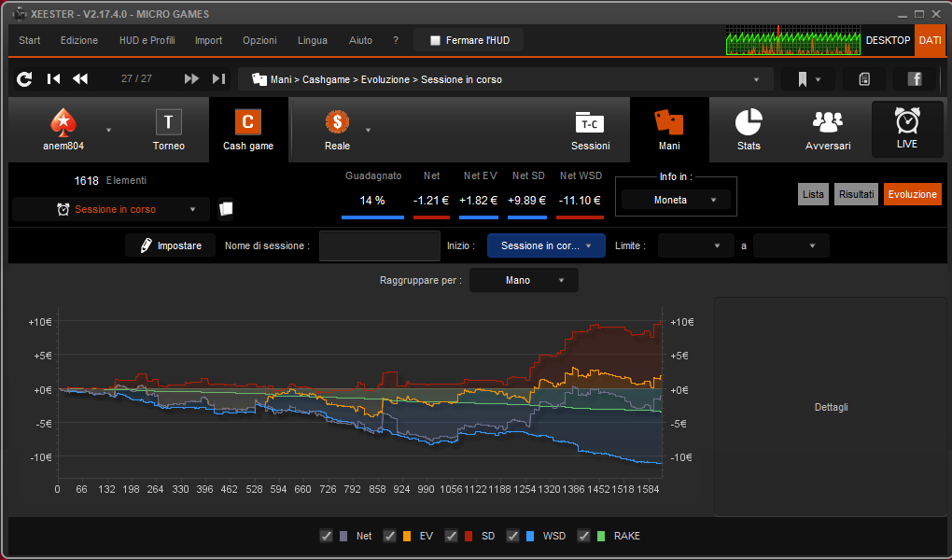Image resolution: width=952 pixels, height=560 pixels.
Task: Open the HUD e Profili menu
Action: (x=147, y=41)
